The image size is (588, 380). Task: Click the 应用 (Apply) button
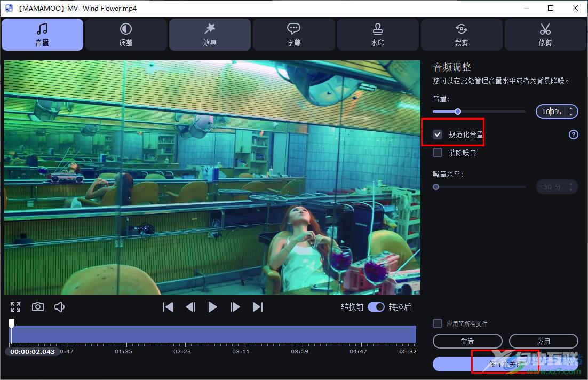click(543, 341)
